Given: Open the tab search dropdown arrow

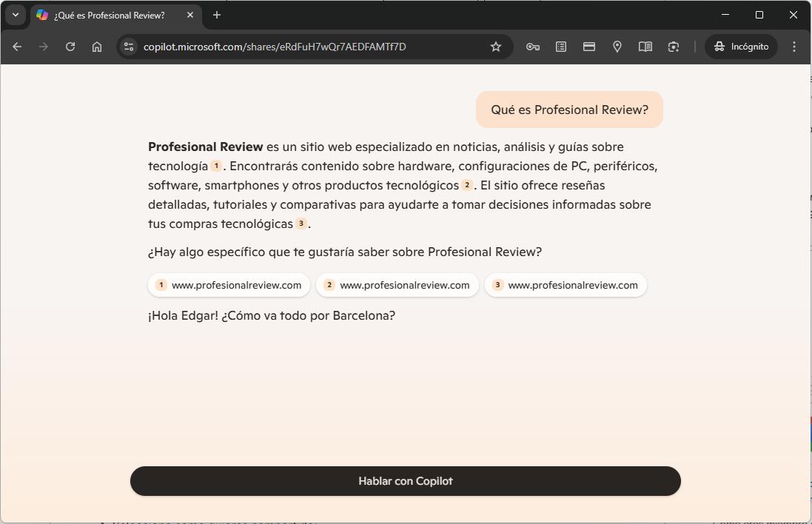Looking at the screenshot, I should pyautogui.click(x=16, y=15).
